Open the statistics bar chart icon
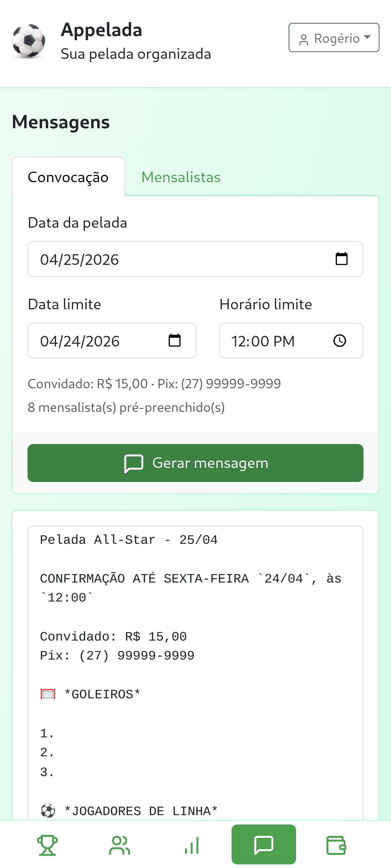This screenshot has height=868, width=391. point(192,845)
